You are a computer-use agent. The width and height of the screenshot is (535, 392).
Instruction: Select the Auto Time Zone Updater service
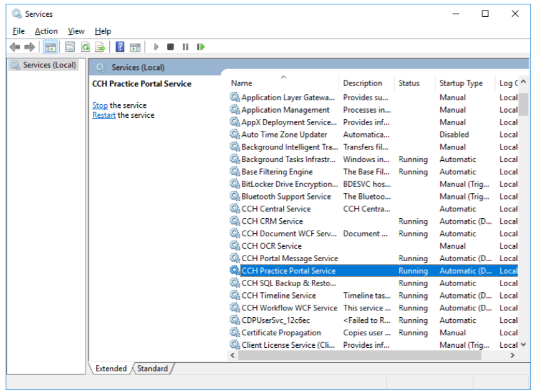point(374,135)
